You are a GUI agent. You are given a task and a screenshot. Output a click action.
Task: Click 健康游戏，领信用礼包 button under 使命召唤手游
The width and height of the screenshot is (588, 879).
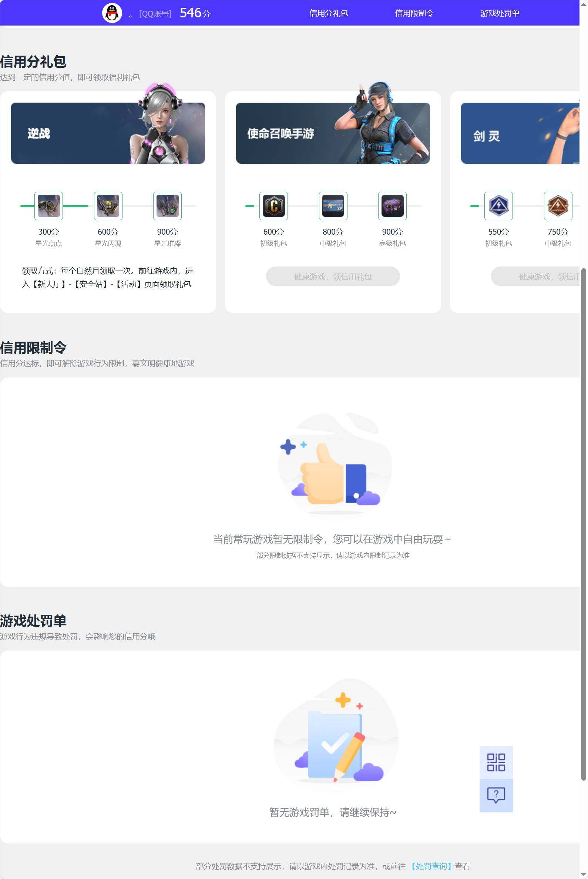point(333,276)
